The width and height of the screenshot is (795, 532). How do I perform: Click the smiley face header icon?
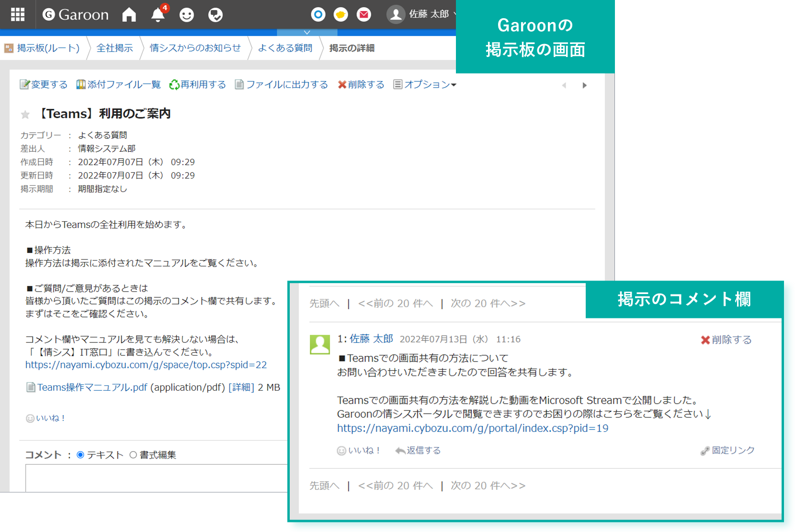(186, 15)
